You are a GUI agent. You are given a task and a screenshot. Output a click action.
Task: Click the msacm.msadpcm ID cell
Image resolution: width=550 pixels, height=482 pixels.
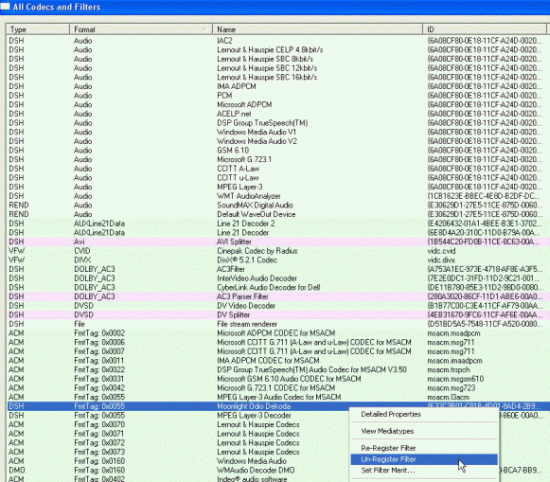(454, 333)
